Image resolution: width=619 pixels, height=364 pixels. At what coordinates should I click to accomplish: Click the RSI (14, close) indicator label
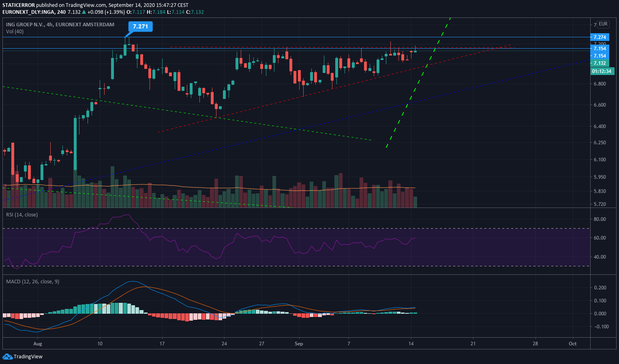tap(22, 214)
